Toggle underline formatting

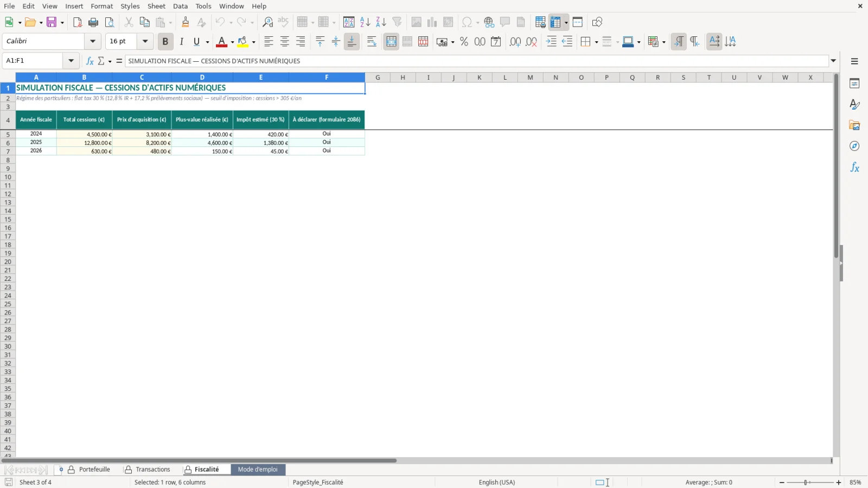[196, 42]
